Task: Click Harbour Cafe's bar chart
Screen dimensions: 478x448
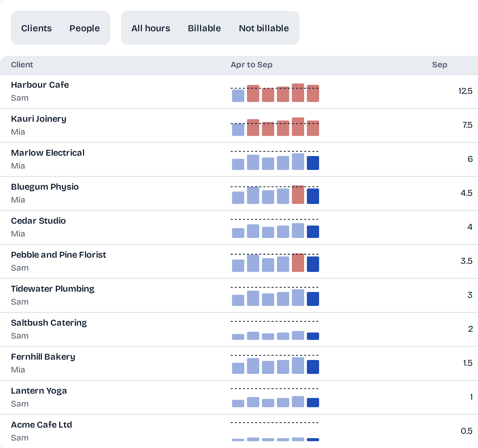Action: pyautogui.click(x=275, y=92)
